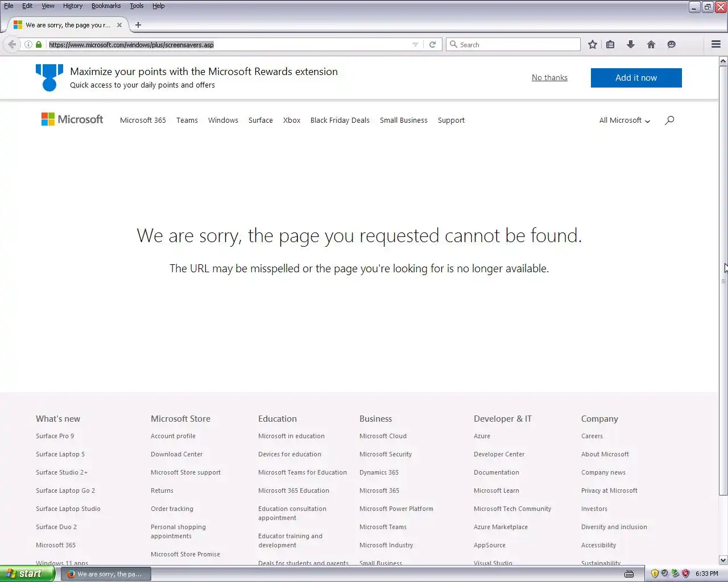Image resolution: width=728 pixels, height=582 pixels.
Task: Click the No thanks link
Action: pyautogui.click(x=549, y=77)
